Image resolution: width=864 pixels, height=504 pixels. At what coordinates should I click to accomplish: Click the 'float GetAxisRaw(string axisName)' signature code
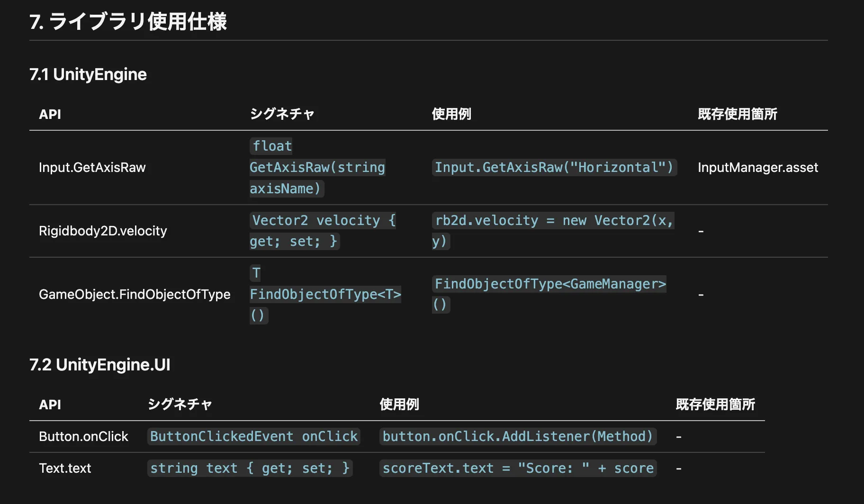click(x=317, y=167)
